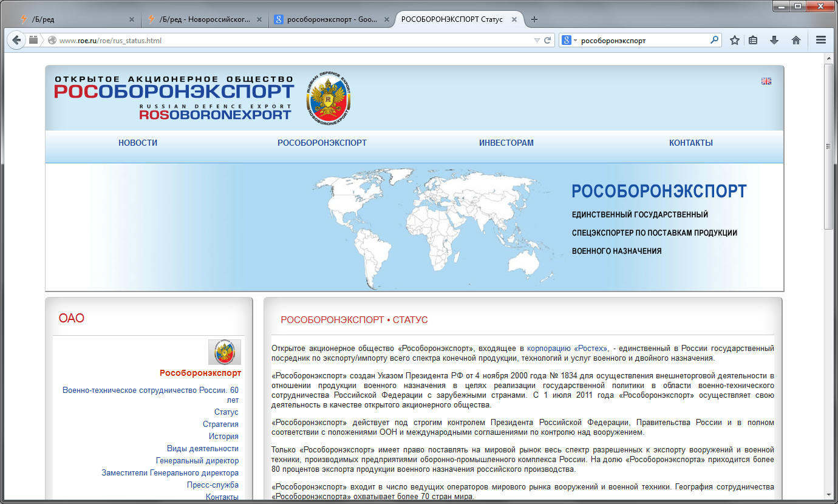Click the ОАО sidebar panel heading

pyautogui.click(x=72, y=318)
